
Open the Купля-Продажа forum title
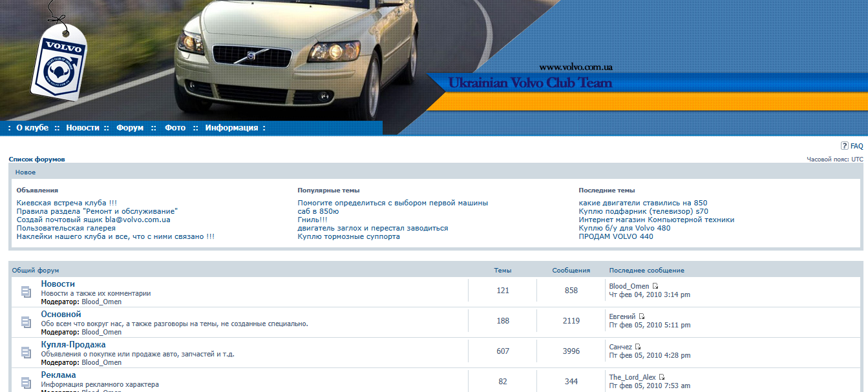pos(73,344)
